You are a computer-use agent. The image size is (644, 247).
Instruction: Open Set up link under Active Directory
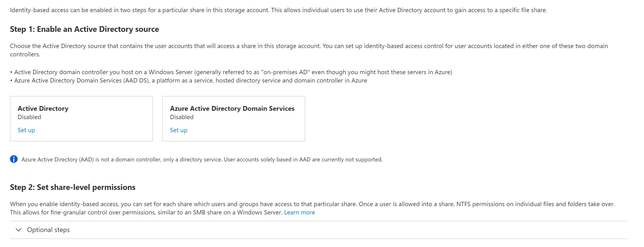pos(26,130)
